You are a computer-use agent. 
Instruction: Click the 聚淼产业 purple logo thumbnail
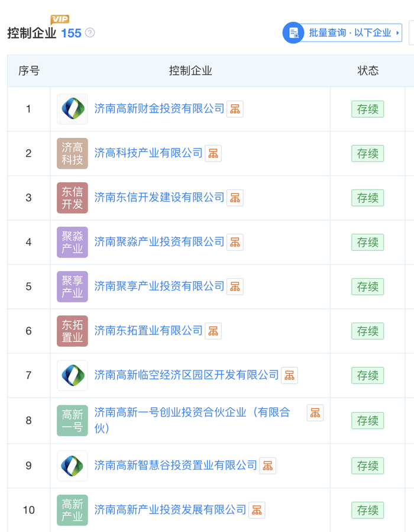coord(73,242)
